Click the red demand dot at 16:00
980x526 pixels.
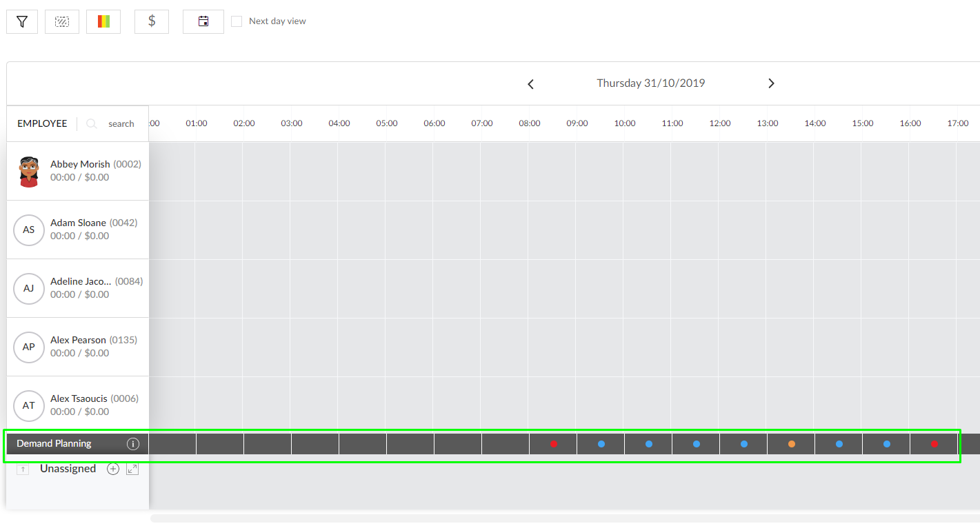(x=934, y=444)
